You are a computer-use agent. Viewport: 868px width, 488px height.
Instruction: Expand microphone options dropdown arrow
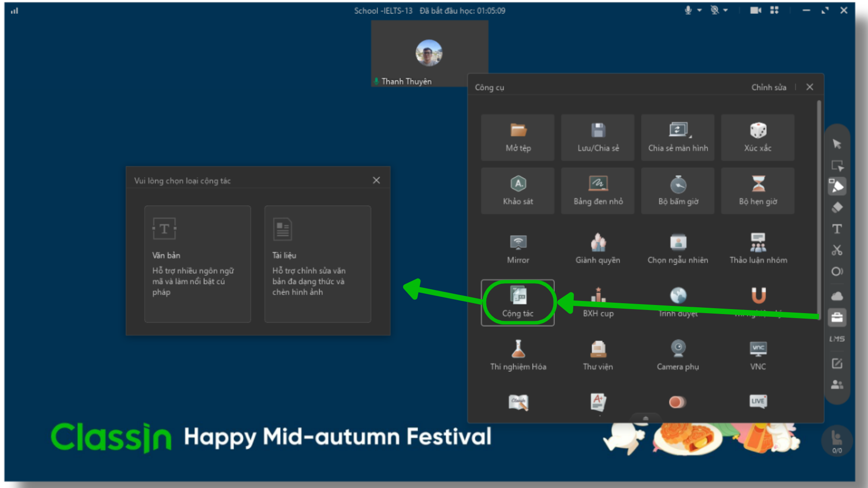(x=699, y=10)
